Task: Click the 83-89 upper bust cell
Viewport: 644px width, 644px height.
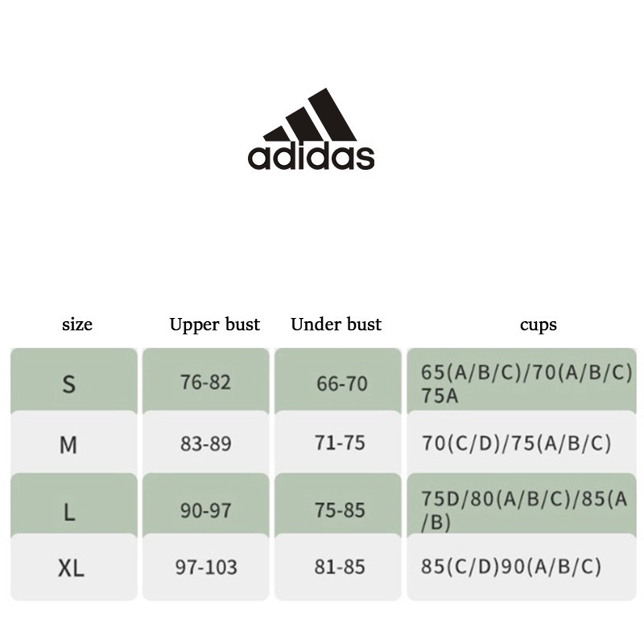Action: click(x=206, y=444)
